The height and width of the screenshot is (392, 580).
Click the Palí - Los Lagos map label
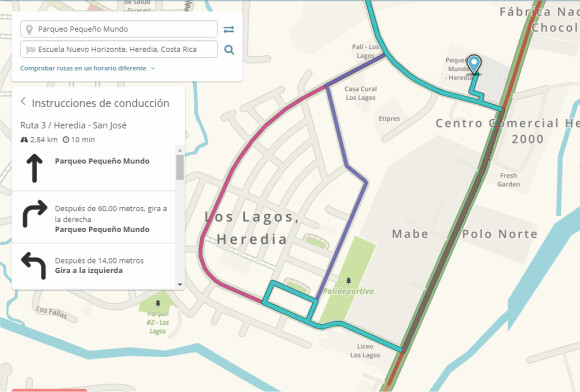pos(365,51)
